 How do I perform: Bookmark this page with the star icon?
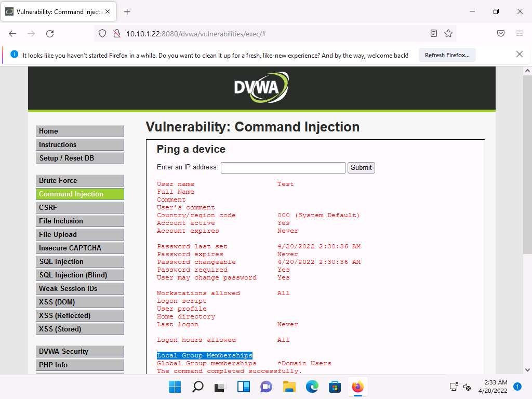click(x=448, y=33)
